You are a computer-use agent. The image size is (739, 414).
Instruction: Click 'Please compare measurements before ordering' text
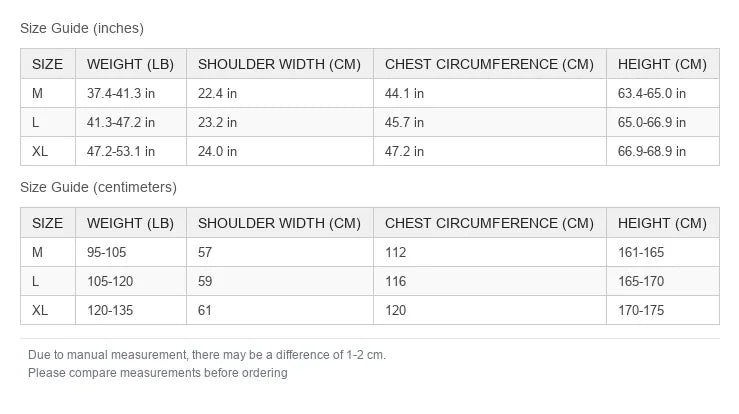pyautogui.click(x=157, y=373)
